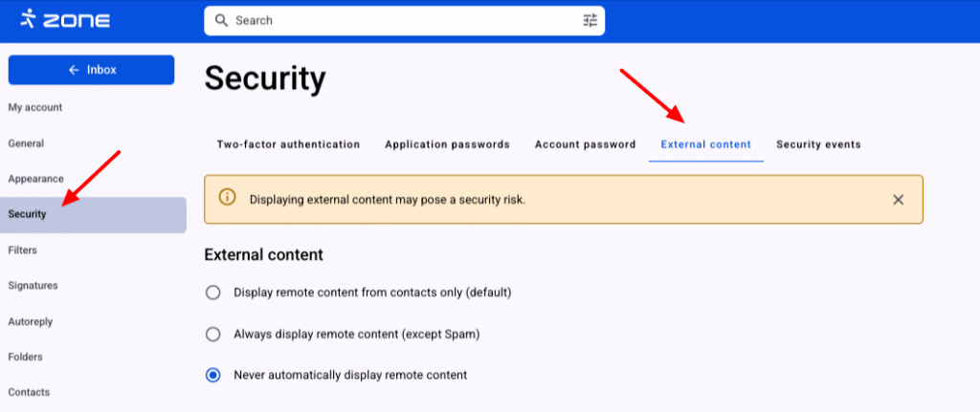980x412 pixels.
Task: Open My account settings
Action: (x=35, y=108)
